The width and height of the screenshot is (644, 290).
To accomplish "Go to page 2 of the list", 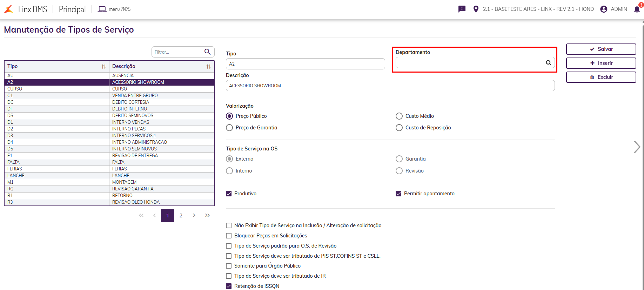I will pos(181,216).
